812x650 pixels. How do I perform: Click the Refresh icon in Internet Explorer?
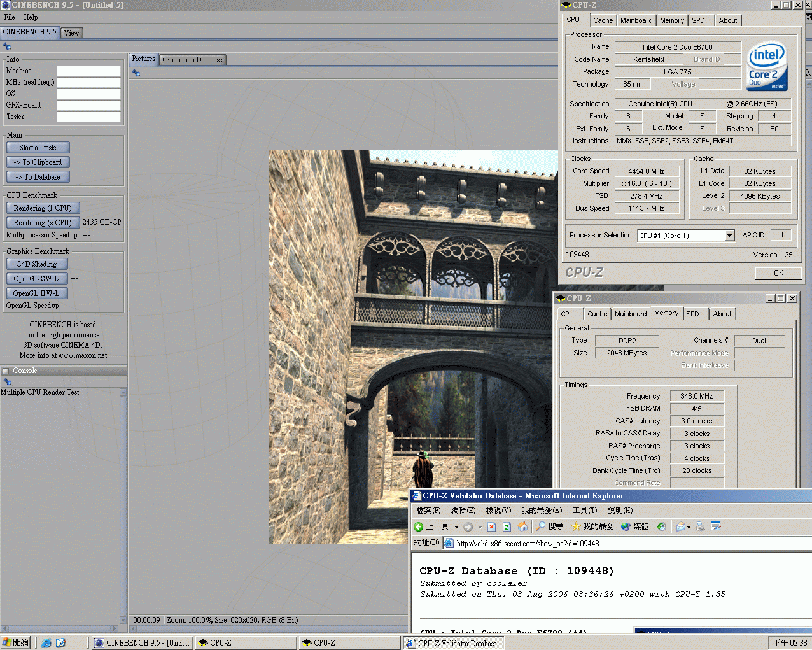[507, 526]
